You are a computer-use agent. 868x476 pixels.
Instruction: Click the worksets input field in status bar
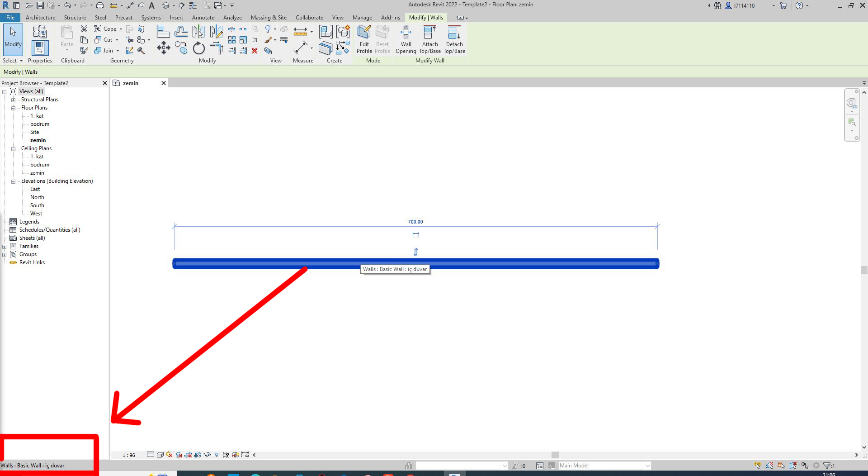click(462, 466)
